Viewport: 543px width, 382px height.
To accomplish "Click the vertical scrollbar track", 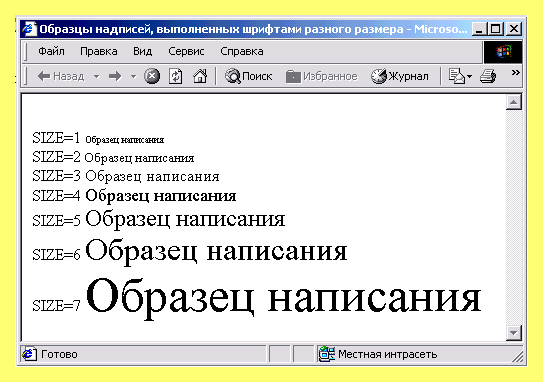I will 514,217.
